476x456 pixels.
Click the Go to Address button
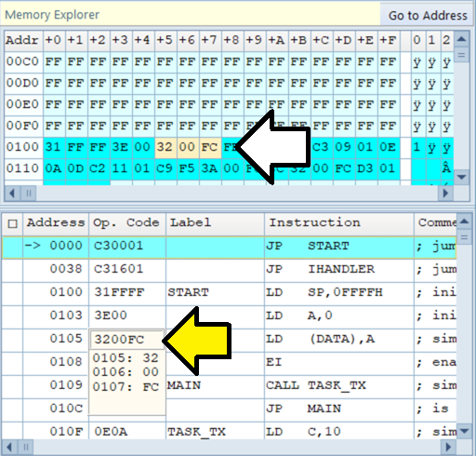428,15
